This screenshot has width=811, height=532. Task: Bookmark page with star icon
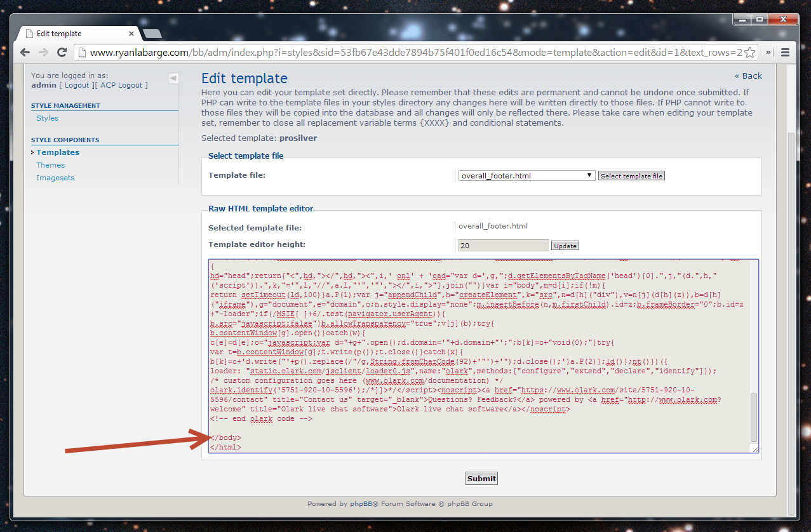749,52
